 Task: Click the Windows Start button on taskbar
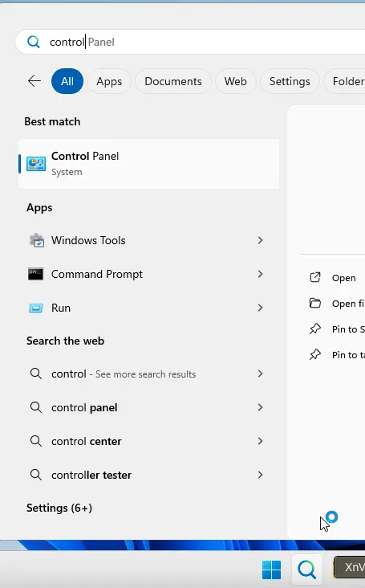[x=271, y=570]
